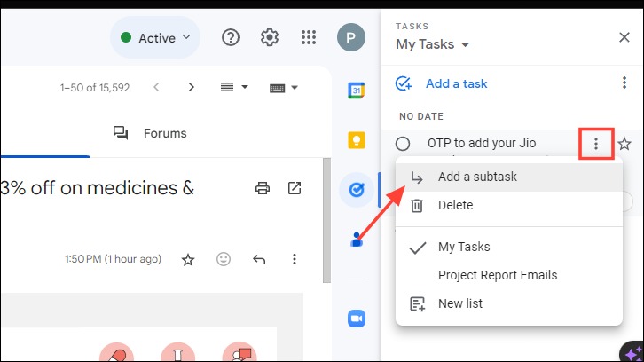This screenshot has width=644, height=362.
Task: Select New list in the menu
Action: click(x=509, y=303)
